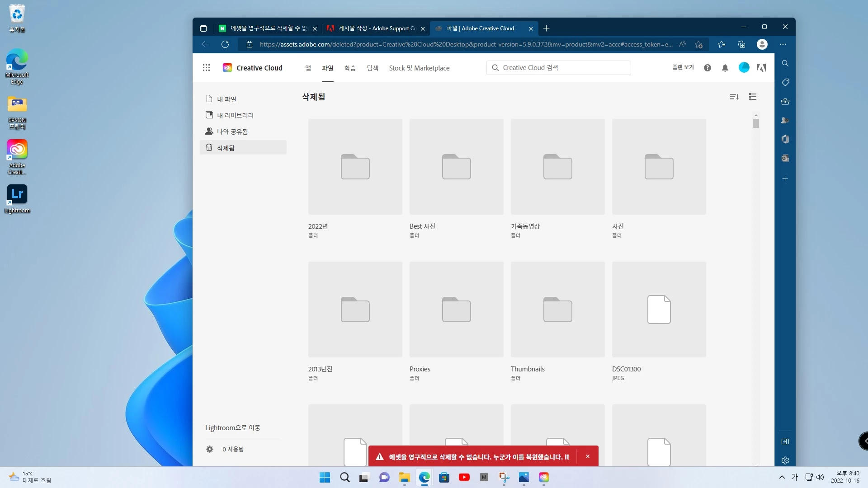Open the Stock 및 Marketplace menu
868x488 pixels.
point(419,68)
